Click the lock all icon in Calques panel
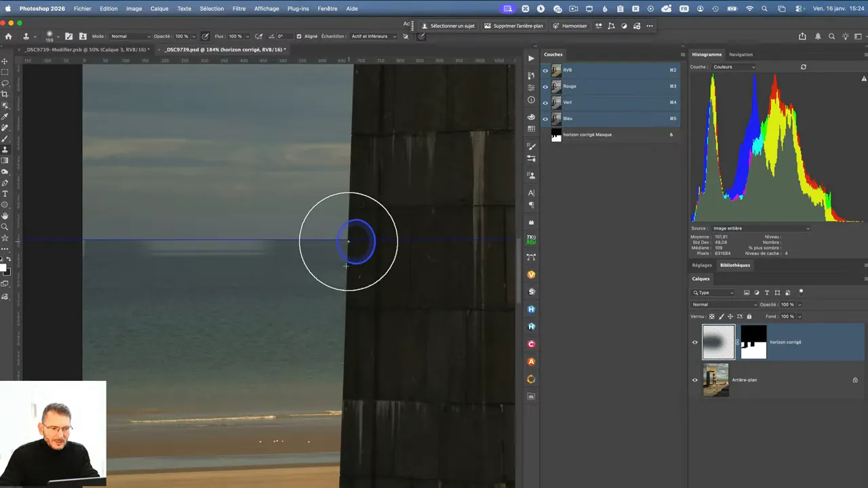The image size is (868, 488). tap(751, 317)
